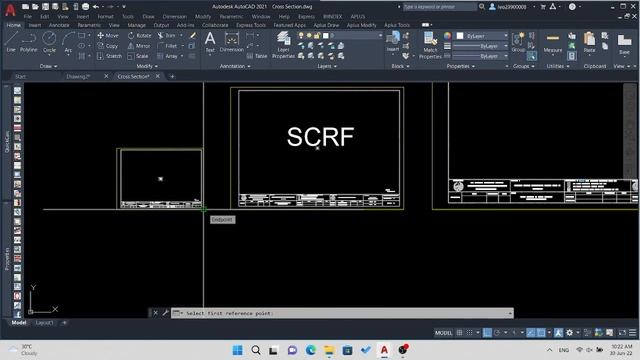The image size is (640, 360).
Task: Click the Trim tool
Action: point(167,36)
